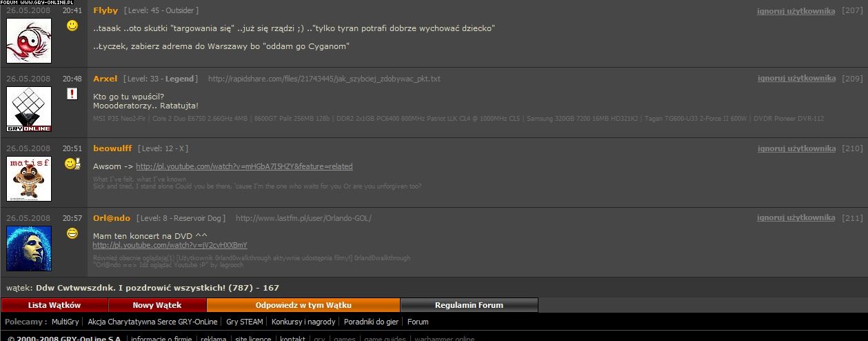
Task: Open Orl@ndo's blue face avatar
Action: [x=29, y=249]
